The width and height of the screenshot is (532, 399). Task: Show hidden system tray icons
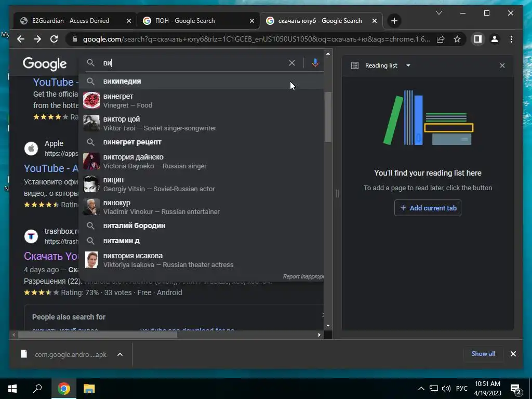[x=421, y=389]
